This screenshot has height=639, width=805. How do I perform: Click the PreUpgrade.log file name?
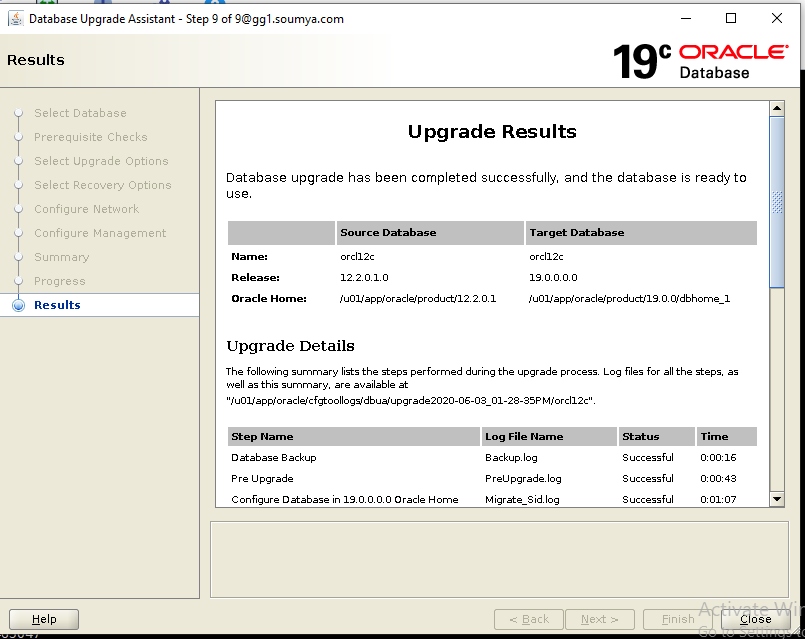pos(523,478)
